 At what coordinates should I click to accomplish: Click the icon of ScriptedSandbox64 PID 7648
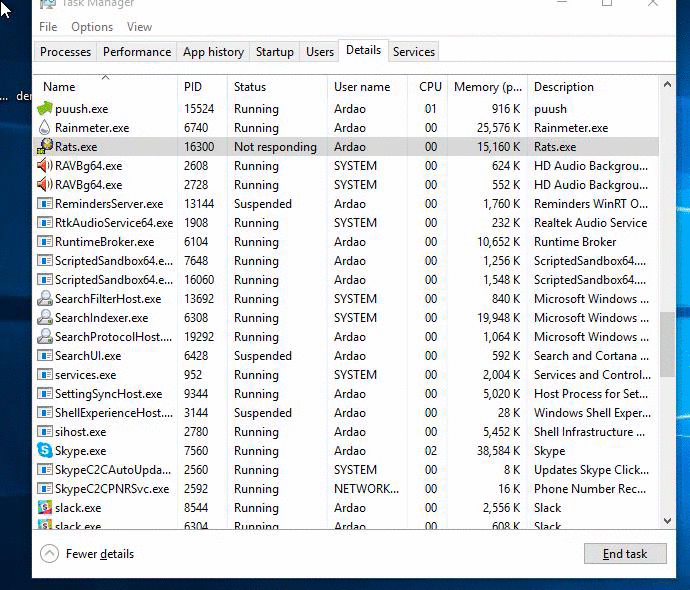(44, 260)
